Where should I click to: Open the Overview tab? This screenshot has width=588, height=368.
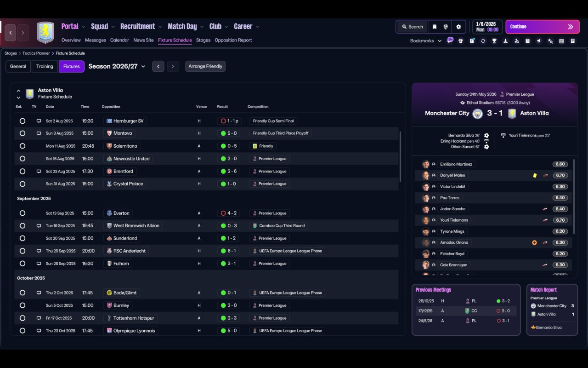71,40
